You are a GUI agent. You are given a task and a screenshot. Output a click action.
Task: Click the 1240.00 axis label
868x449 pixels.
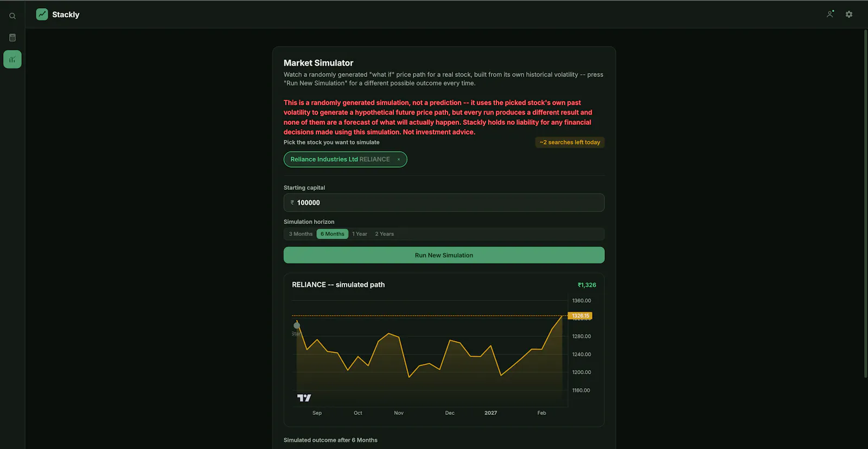coord(582,355)
